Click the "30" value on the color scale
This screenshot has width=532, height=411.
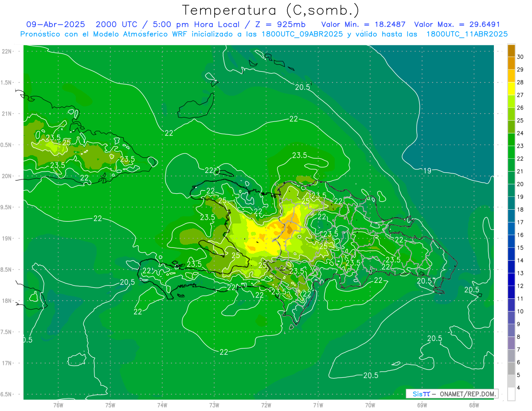point(520,57)
